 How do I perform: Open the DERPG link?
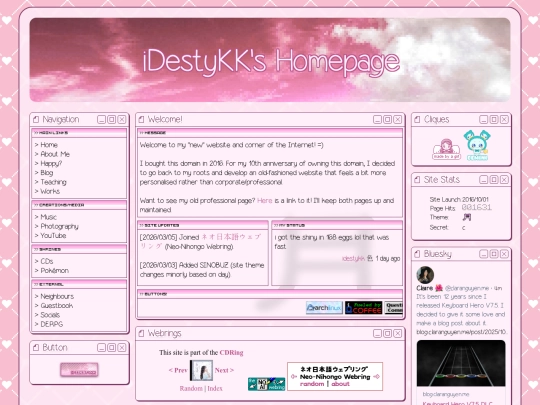[x=52, y=324]
